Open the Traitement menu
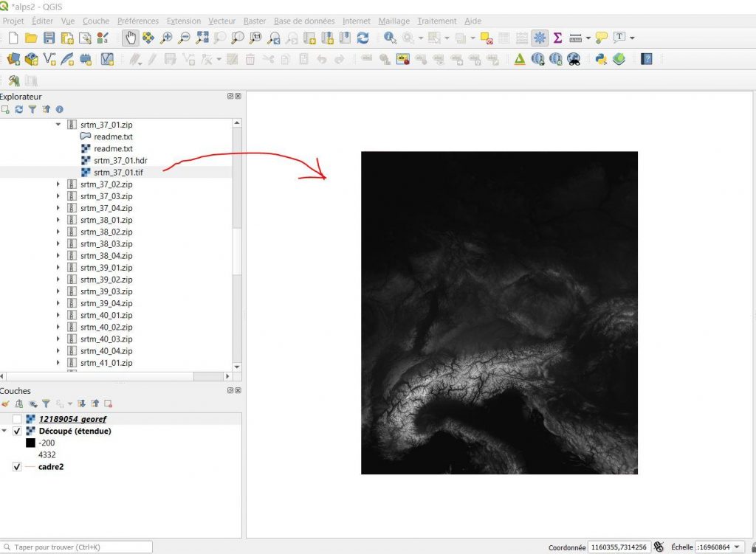This screenshot has height=554, width=756. click(437, 21)
